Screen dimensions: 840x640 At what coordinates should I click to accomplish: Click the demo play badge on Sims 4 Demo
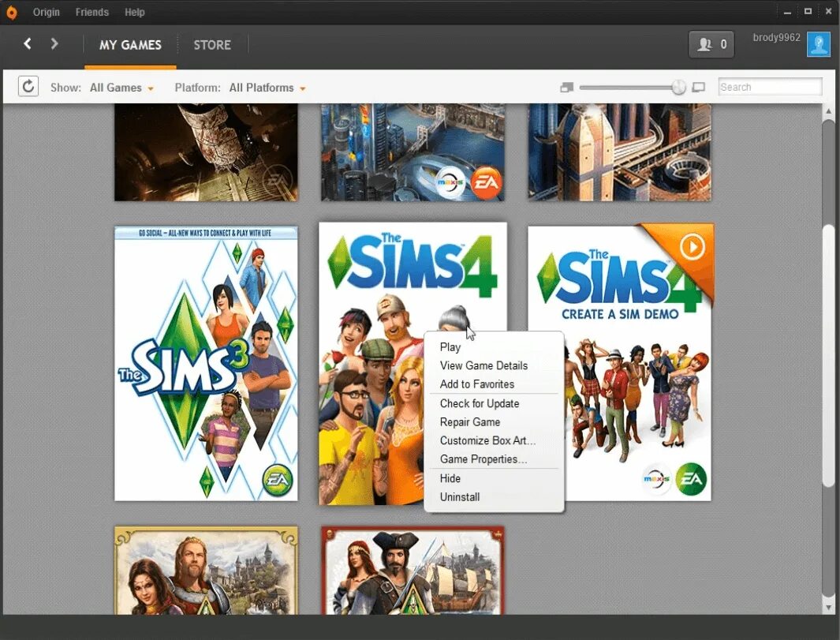693,246
